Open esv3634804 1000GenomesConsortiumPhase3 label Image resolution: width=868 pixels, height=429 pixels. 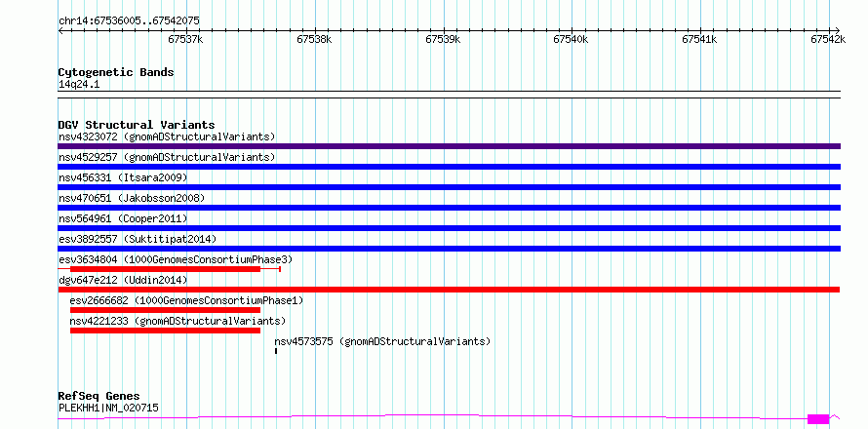(176, 259)
